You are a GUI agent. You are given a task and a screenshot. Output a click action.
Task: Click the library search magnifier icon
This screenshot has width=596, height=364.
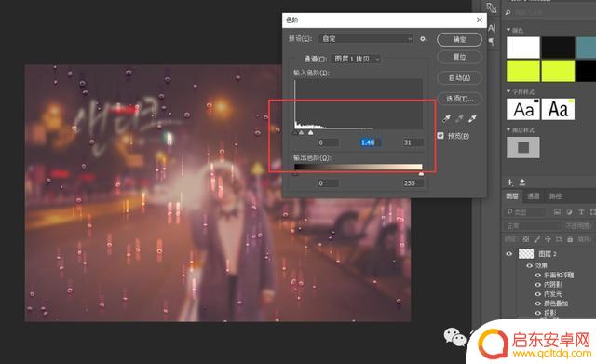pyautogui.click(x=508, y=12)
